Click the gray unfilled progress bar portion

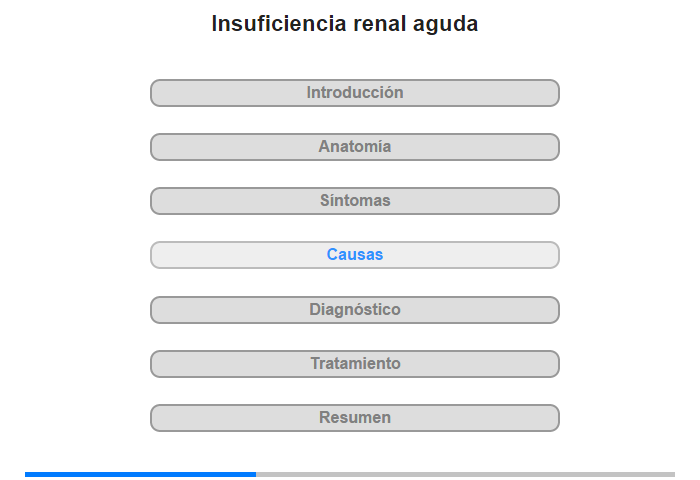[466, 474]
